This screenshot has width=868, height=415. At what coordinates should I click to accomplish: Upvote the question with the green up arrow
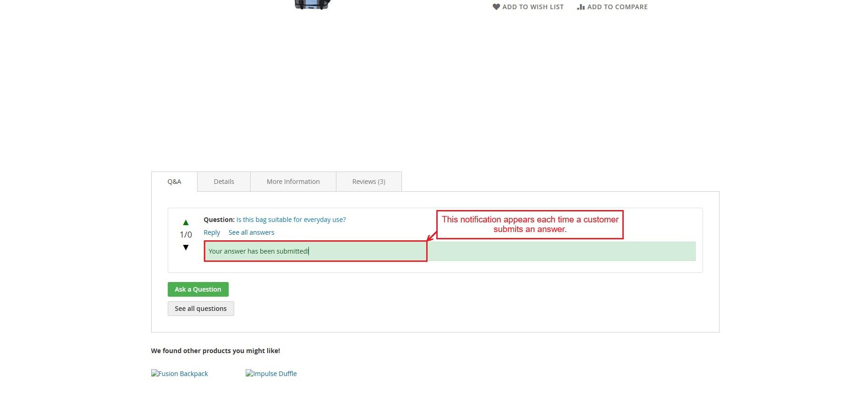pos(186,222)
